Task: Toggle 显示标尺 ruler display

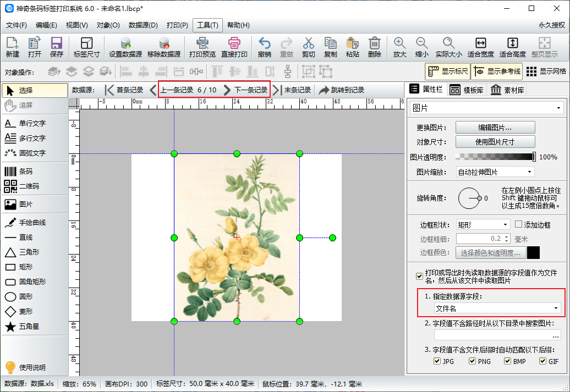Action: pos(447,71)
